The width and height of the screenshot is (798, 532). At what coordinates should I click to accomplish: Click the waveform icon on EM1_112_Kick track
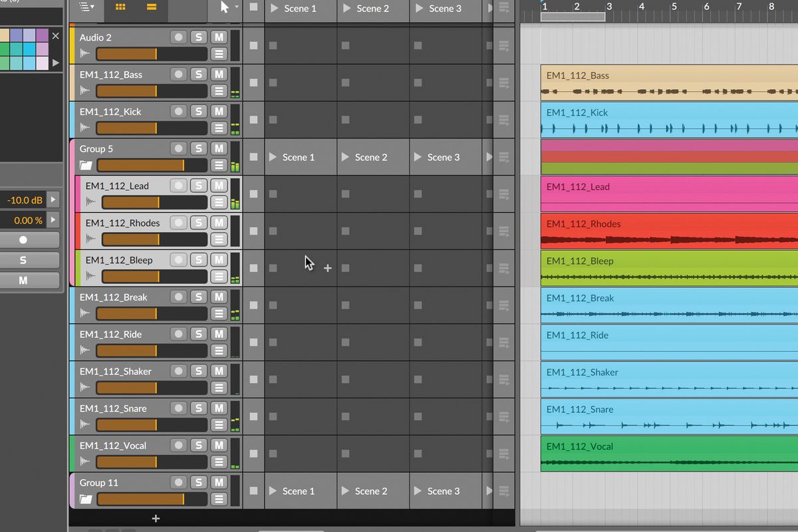(x=84, y=126)
